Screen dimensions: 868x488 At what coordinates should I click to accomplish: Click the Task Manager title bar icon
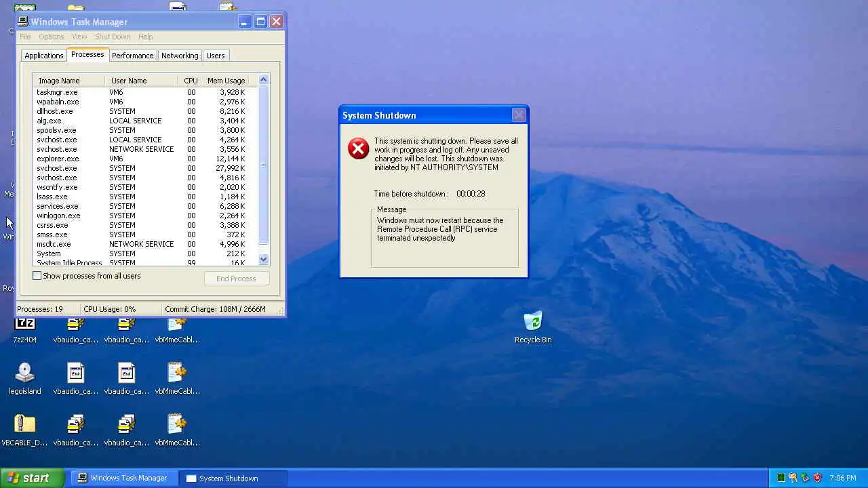[23, 22]
